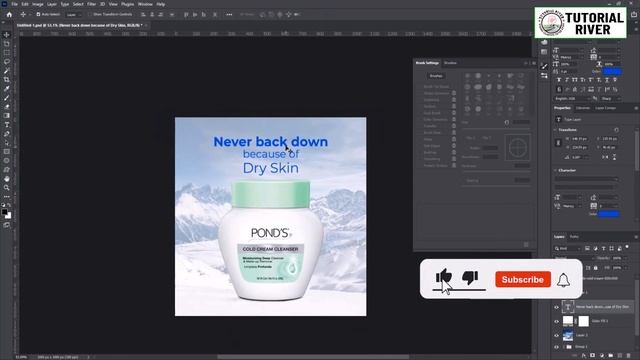The image size is (640, 360).
Task: Select the Eyedropper tool
Action: (x=7, y=89)
